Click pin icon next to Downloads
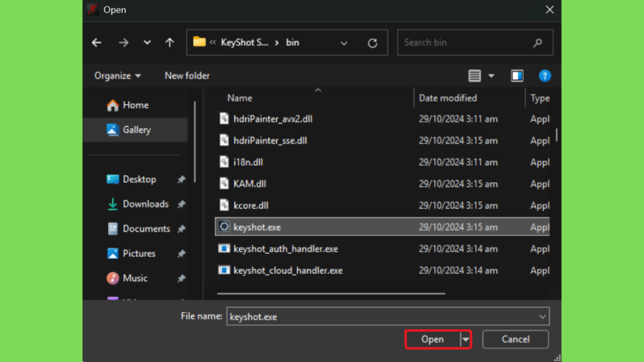This screenshot has width=644, height=362. [181, 204]
